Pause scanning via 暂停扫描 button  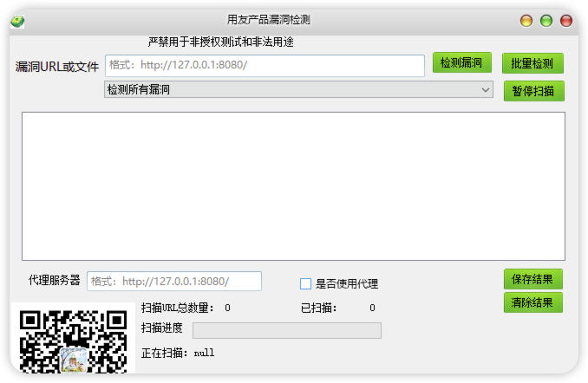coord(533,91)
